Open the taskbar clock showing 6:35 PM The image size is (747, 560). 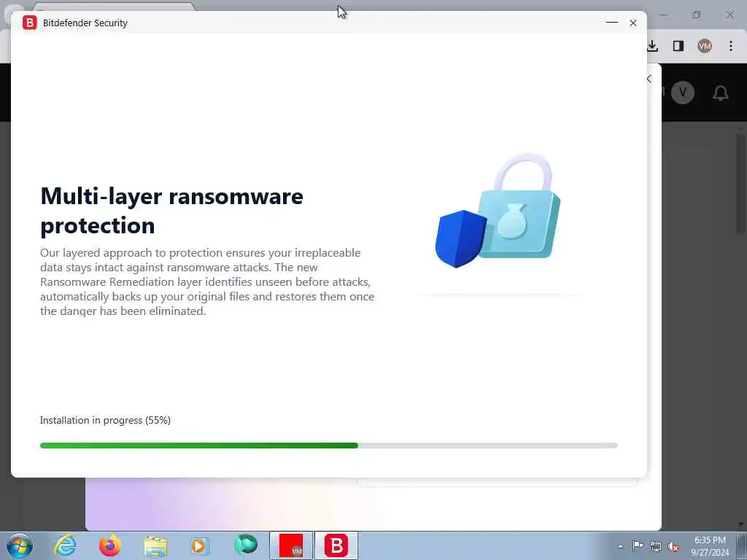click(x=710, y=546)
